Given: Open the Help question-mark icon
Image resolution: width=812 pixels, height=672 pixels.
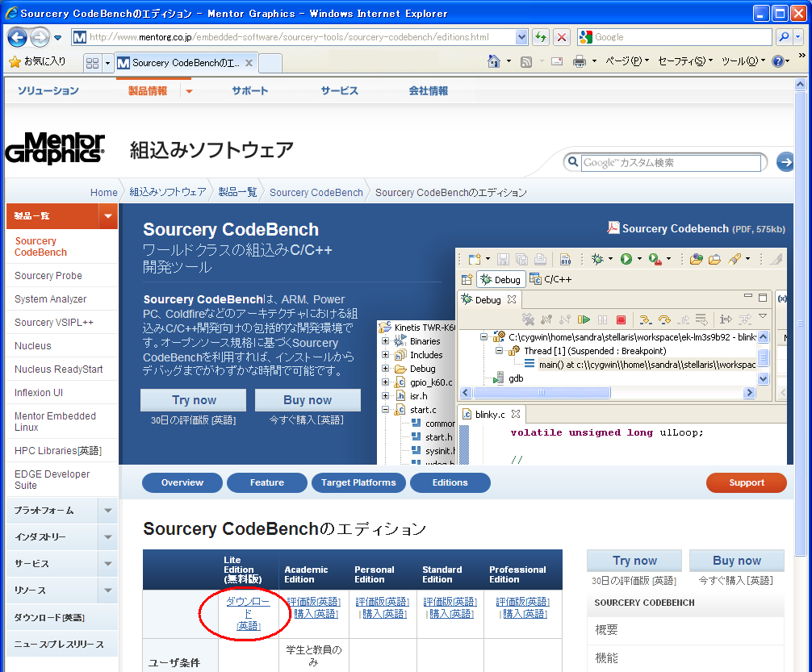Looking at the screenshot, I should click(x=777, y=61).
